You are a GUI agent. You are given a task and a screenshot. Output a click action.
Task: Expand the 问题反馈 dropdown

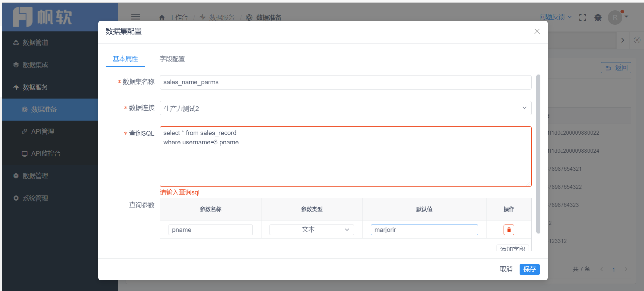(x=555, y=17)
